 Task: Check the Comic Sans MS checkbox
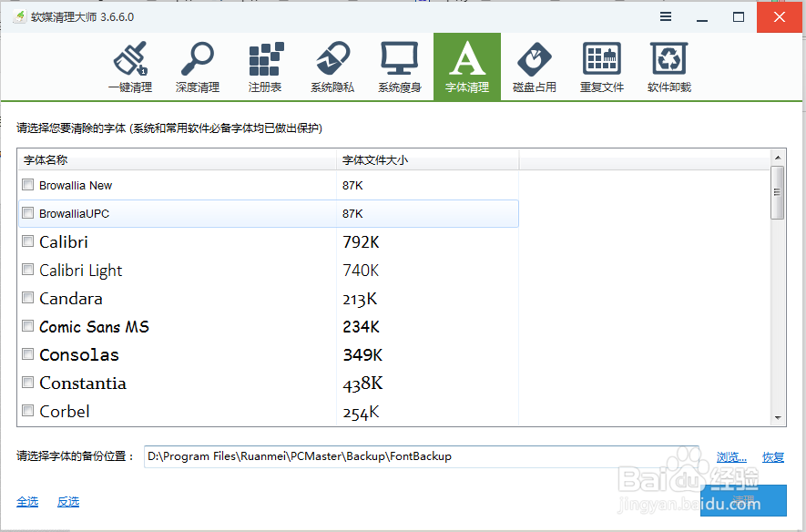click(27, 326)
